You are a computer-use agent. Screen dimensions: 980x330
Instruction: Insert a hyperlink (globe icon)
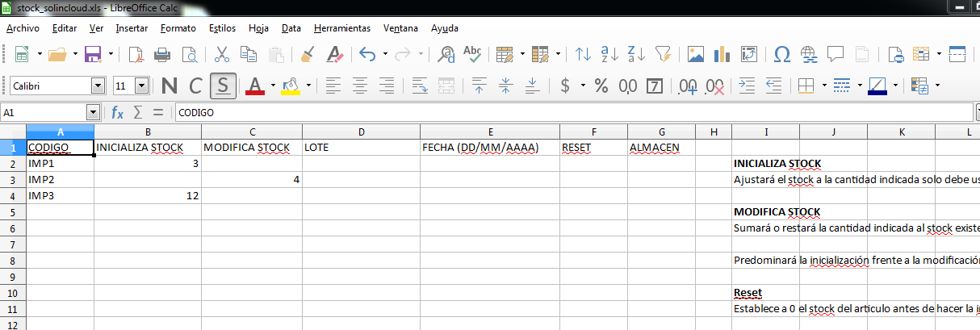[x=809, y=55]
